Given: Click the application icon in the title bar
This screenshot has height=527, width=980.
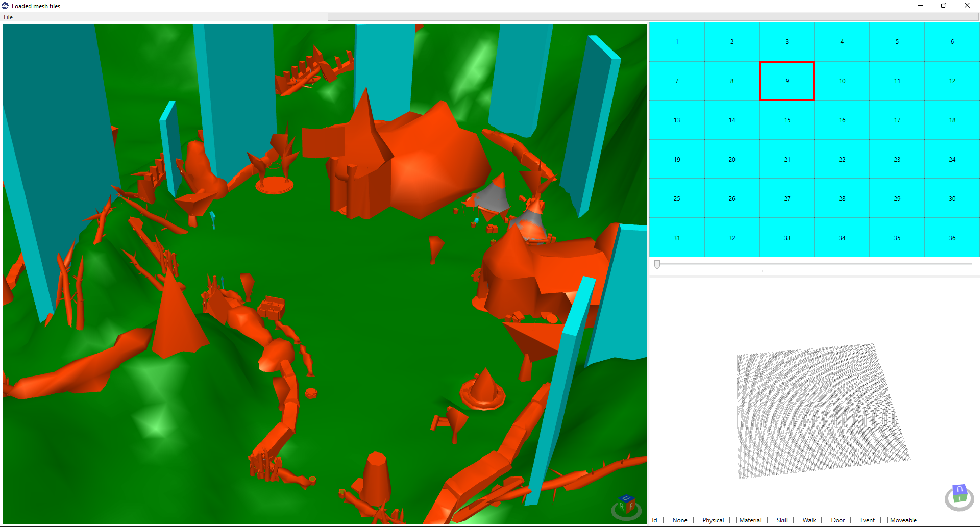Looking at the screenshot, I should click(5, 6).
